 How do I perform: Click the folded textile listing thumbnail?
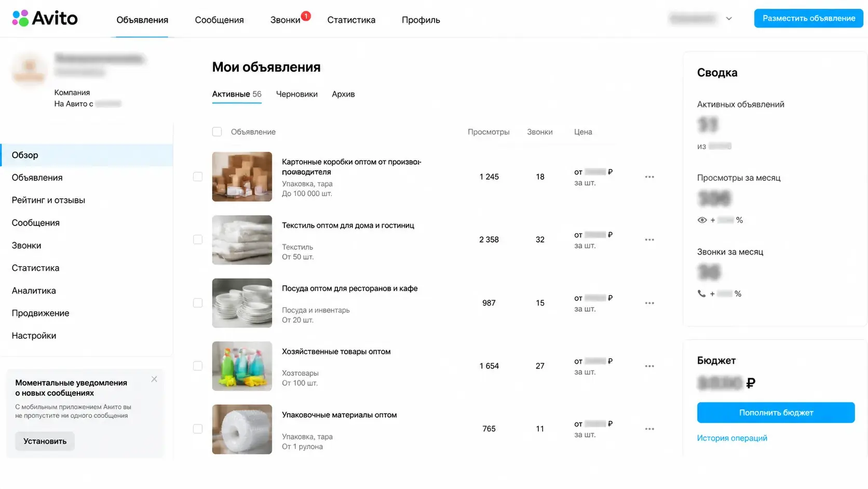242,240
